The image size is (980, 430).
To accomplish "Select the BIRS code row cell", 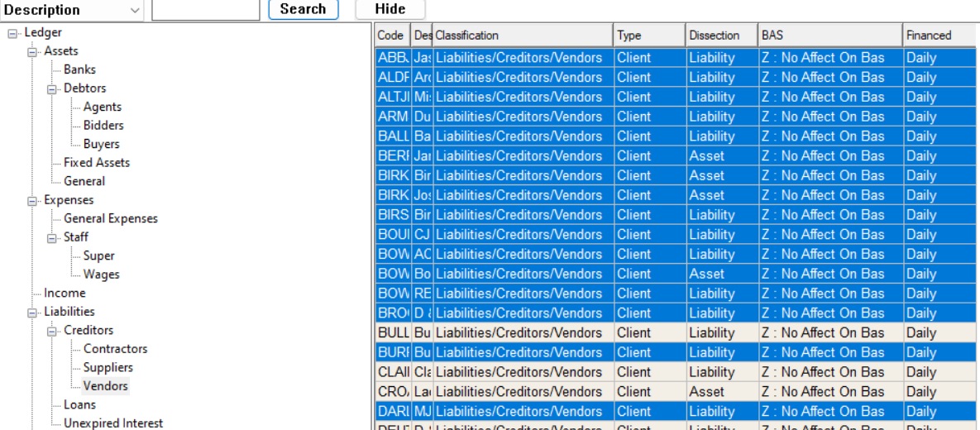I will [x=393, y=215].
